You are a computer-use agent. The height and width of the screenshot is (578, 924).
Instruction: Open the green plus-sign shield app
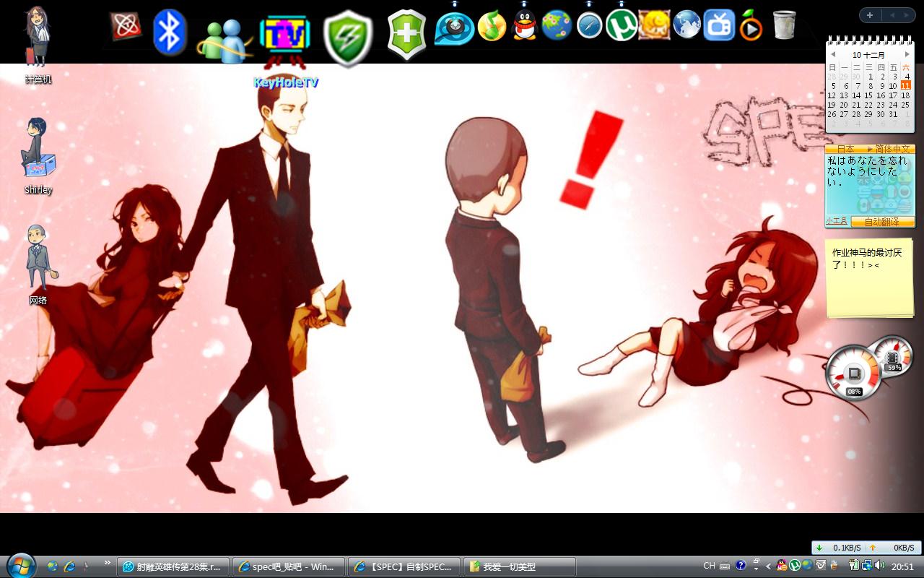click(x=407, y=35)
